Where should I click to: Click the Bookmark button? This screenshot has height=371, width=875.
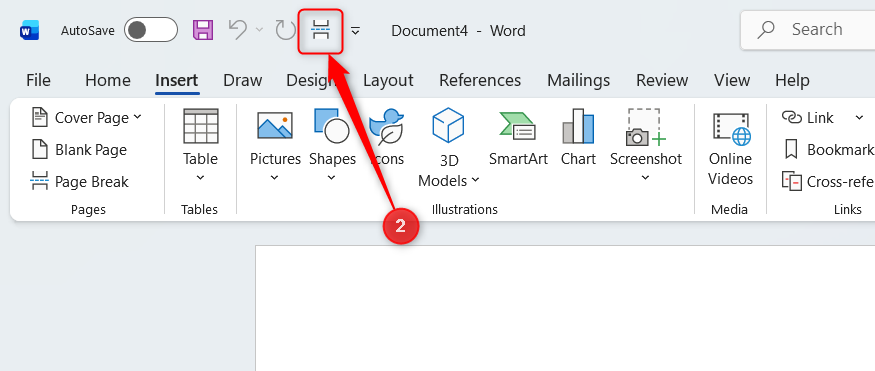(829, 150)
